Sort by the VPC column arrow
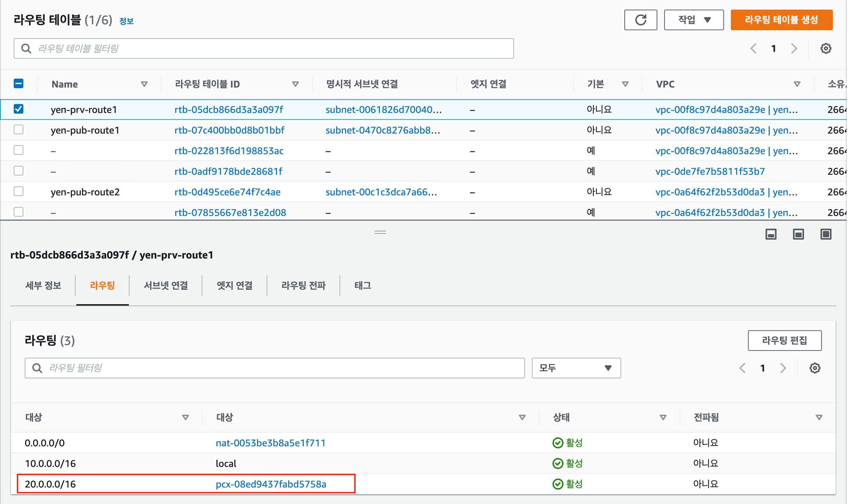The width and height of the screenshot is (848, 504). [x=797, y=84]
